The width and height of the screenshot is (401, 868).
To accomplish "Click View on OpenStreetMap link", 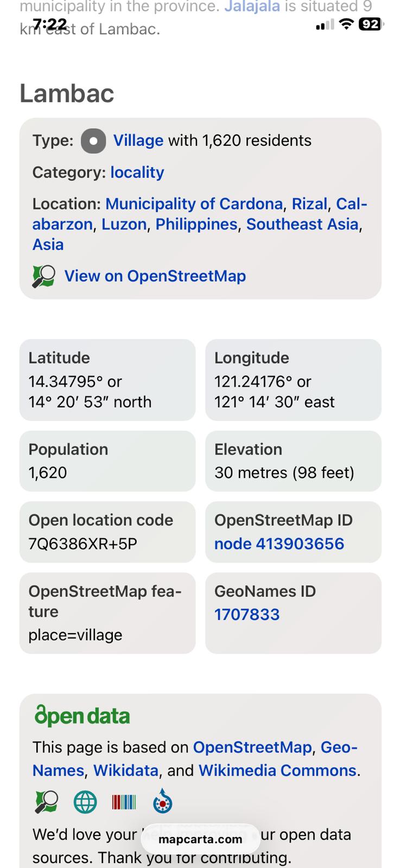I will 155,276.
